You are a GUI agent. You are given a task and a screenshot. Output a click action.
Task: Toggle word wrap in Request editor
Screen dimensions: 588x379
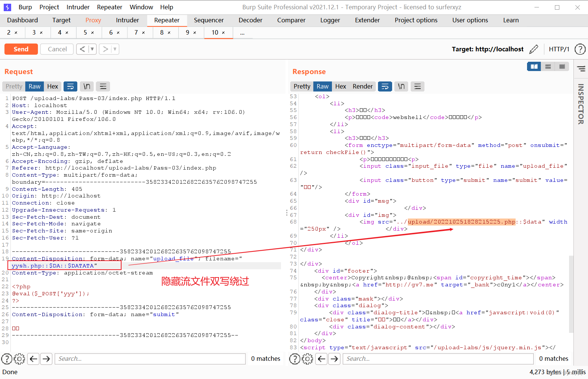click(70, 86)
